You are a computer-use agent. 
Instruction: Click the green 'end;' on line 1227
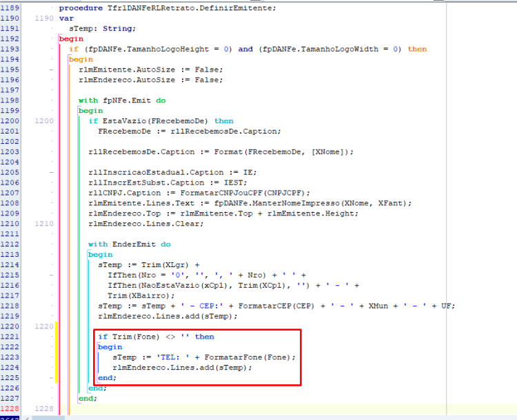[x=88, y=399]
